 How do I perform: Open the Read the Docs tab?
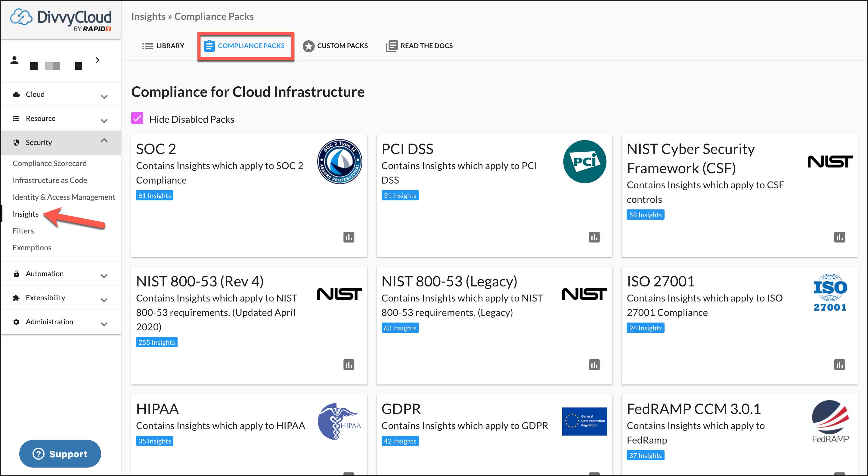[x=420, y=46]
